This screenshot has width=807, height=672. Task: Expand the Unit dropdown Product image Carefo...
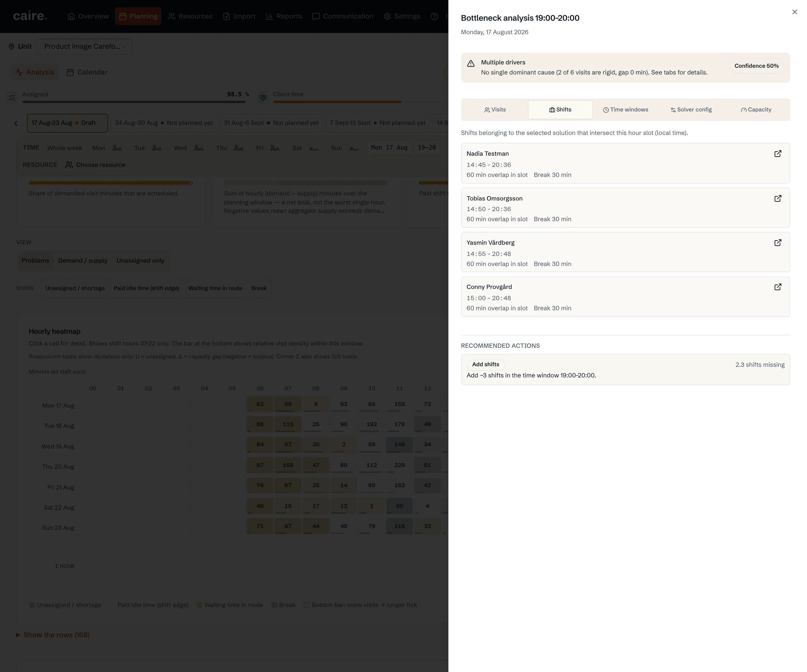point(85,46)
